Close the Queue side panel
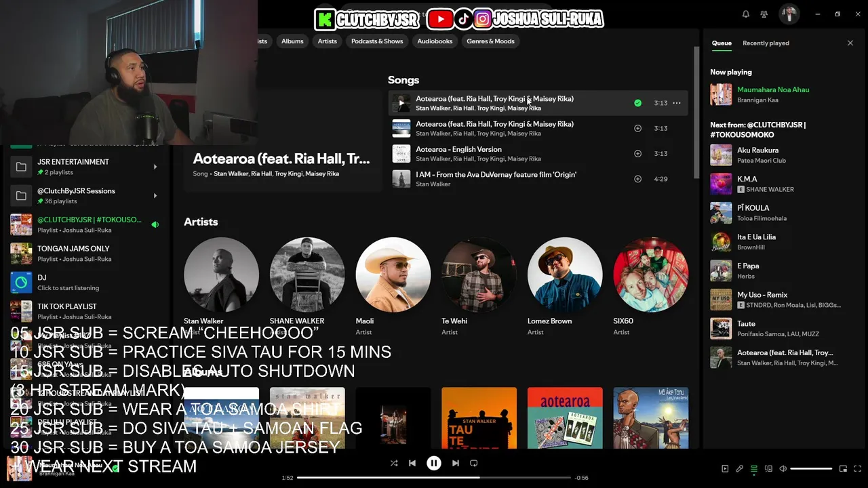This screenshot has height=488, width=868. pyautogui.click(x=850, y=43)
